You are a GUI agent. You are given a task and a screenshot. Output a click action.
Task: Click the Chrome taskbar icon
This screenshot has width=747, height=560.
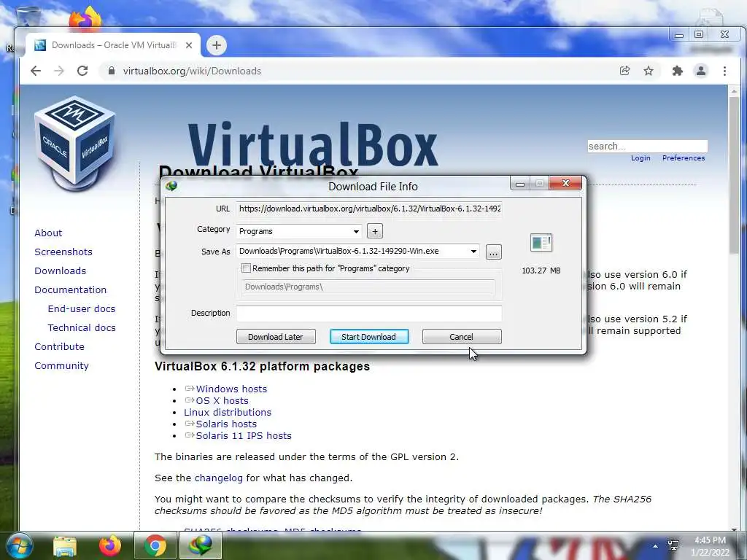pos(155,546)
